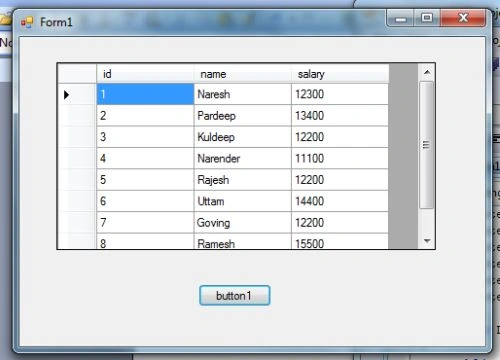Click the scrollbar down arrow
The width and height of the screenshot is (500, 360).
(x=427, y=241)
